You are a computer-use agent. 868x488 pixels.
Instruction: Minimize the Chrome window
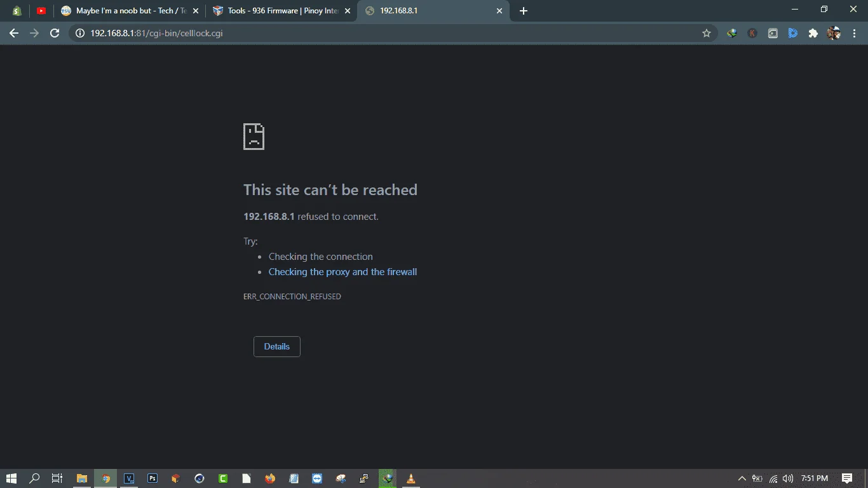point(795,9)
